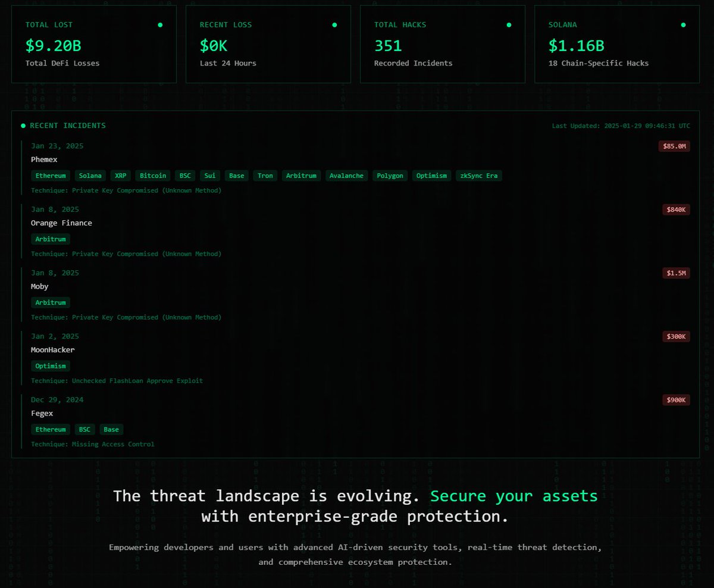Select the BSC tag under Phemex

185,176
